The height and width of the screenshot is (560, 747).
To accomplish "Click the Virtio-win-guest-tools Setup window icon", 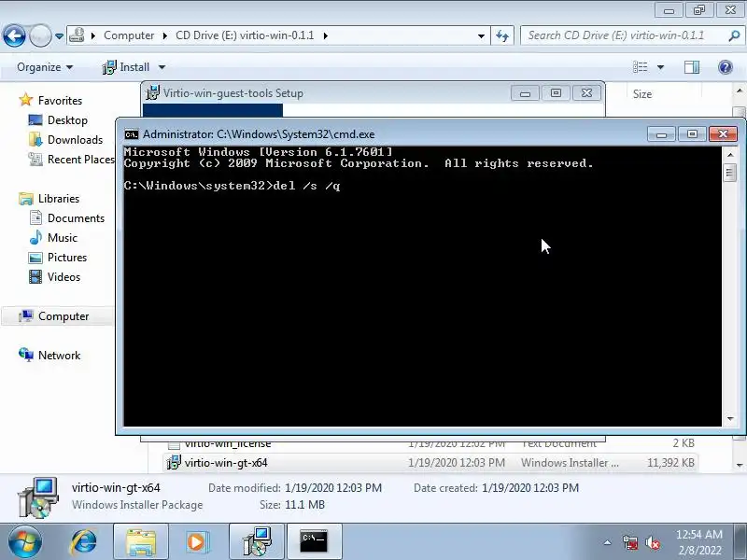I will click(x=152, y=92).
